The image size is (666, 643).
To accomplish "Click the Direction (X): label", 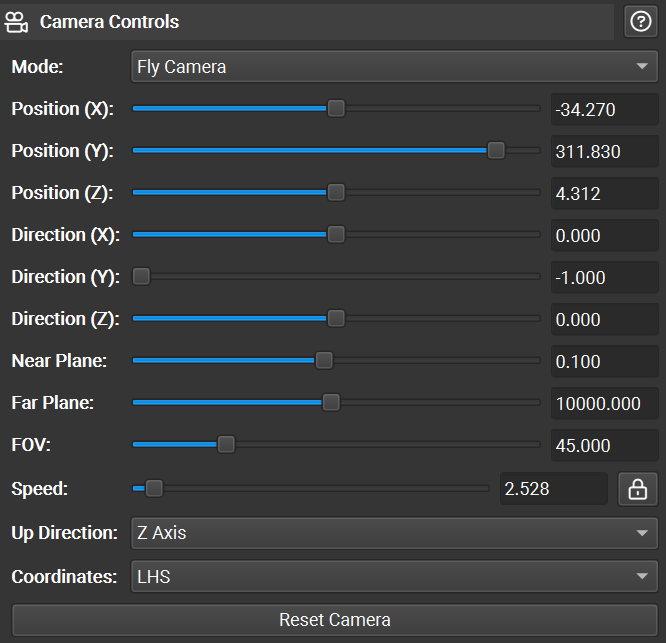I will point(65,235).
